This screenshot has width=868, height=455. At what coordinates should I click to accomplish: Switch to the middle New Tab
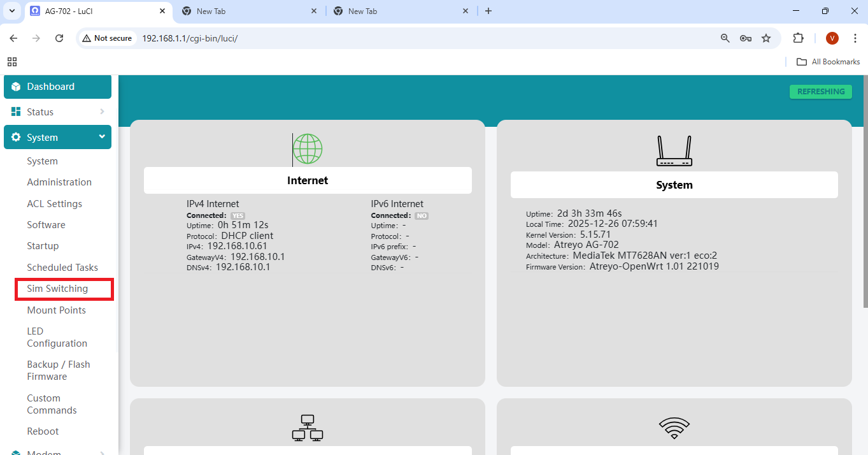click(x=249, y=11)
